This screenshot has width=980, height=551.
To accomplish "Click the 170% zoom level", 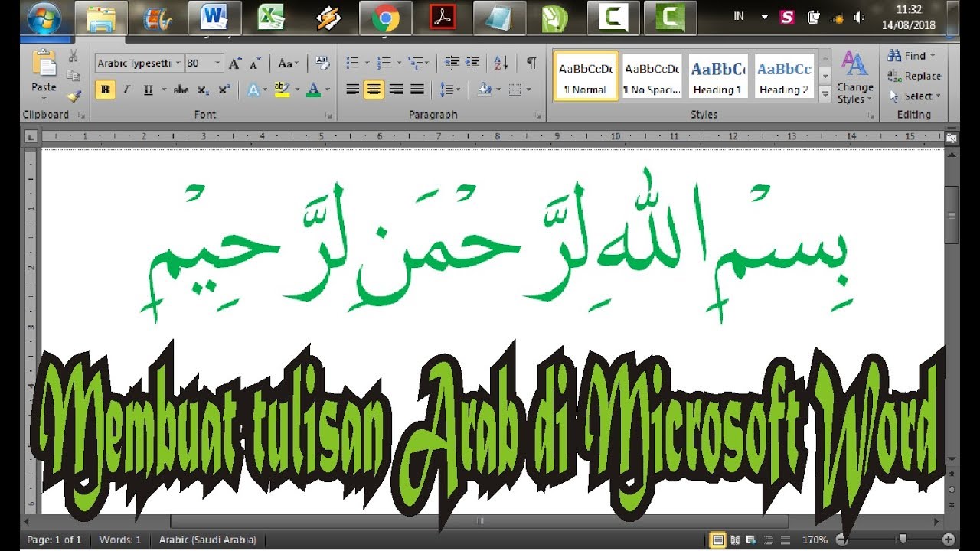I will point(815,540).
